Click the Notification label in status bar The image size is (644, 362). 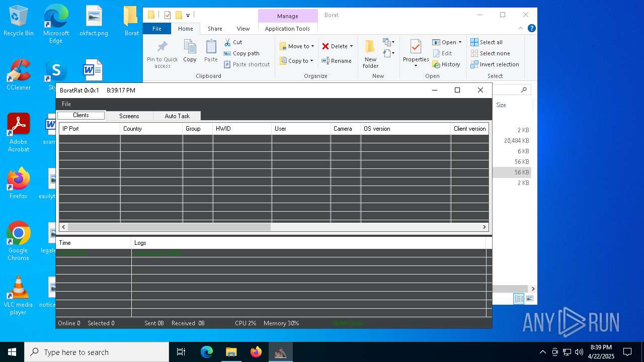pyautogui.click(x=348, y=323)
